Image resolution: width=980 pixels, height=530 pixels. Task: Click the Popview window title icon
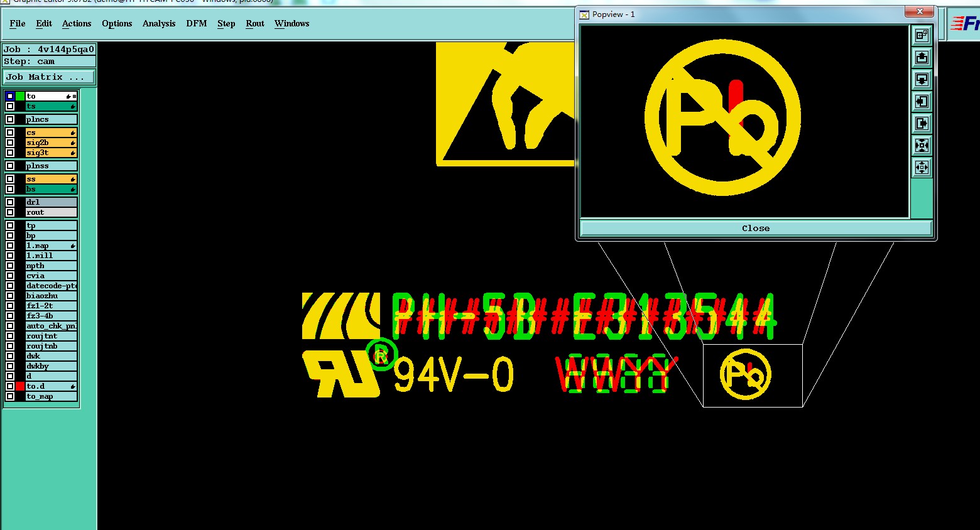click(584, 14)
